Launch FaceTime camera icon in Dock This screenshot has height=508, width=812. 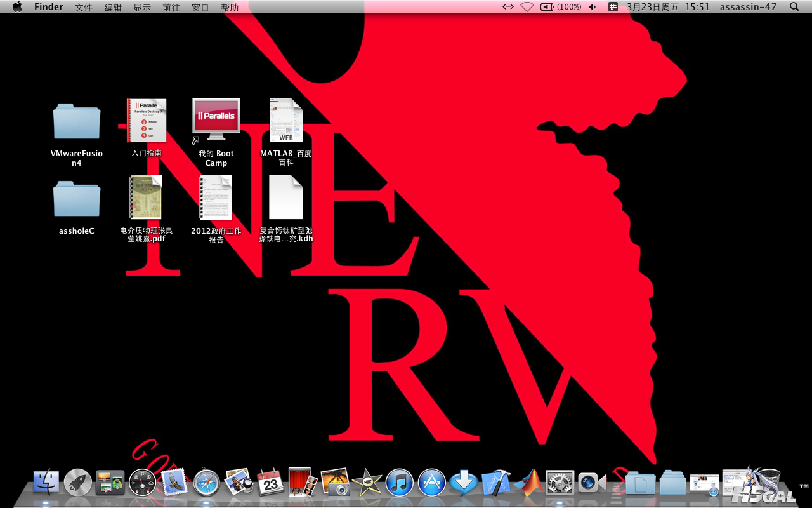point(593,483)
